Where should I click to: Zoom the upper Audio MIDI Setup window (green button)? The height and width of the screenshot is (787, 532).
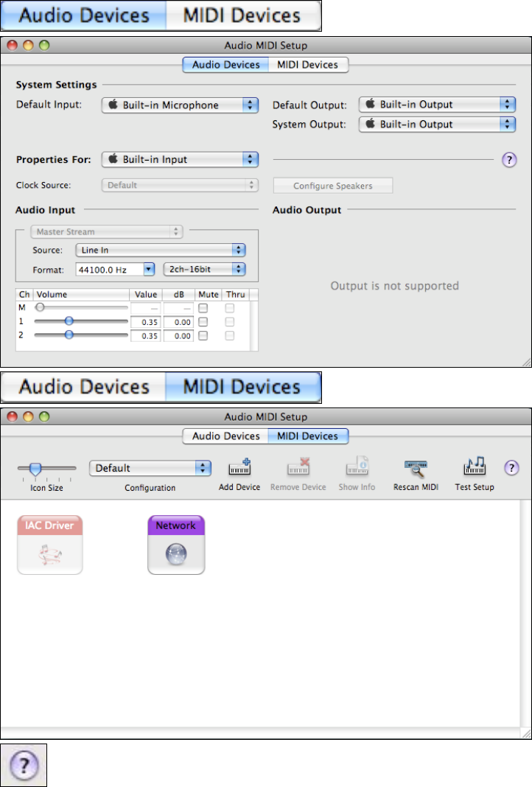coord(44,45)
